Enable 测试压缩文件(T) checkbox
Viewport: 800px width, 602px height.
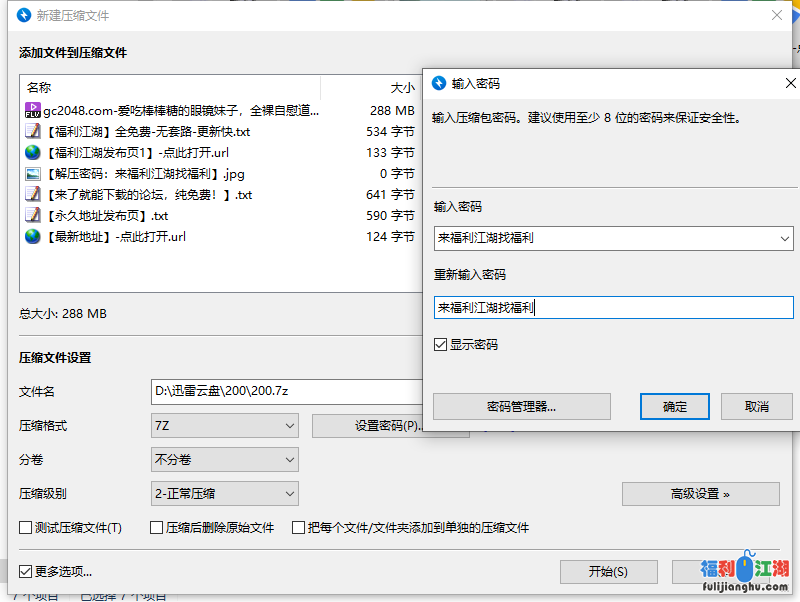26,527
